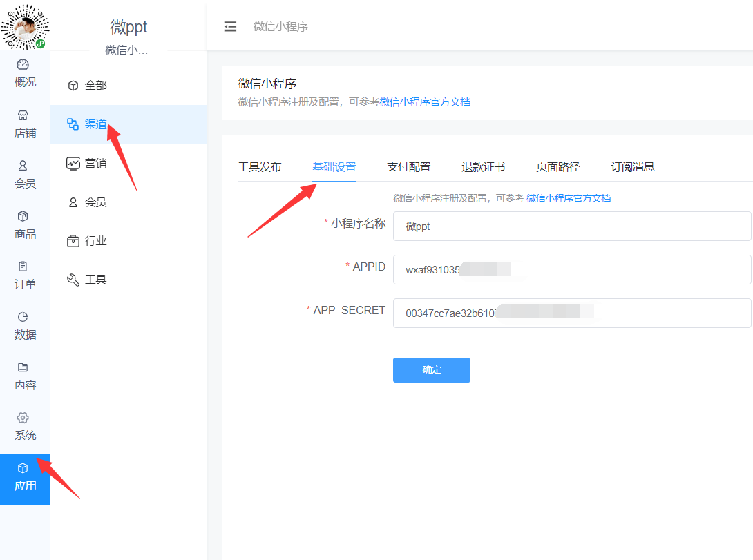Click the APPID input field
The width and height of the screenshot is (753, 560).
(572, 270)
